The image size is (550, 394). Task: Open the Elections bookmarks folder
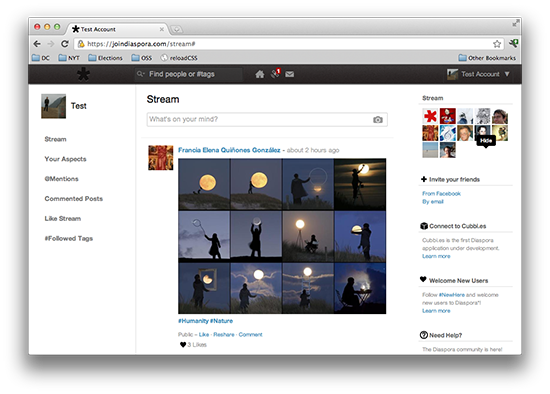pos(105,58)
